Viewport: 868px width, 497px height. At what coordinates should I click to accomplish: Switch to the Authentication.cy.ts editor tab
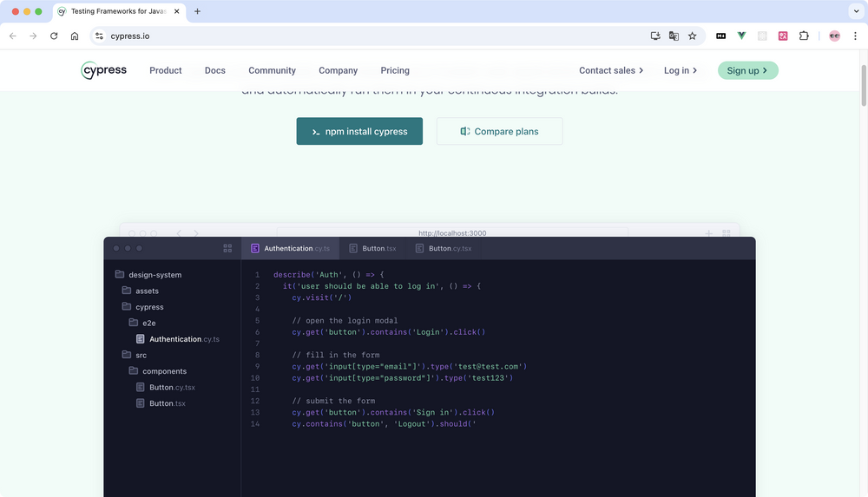pyautogui.click(x=291, y=248)
